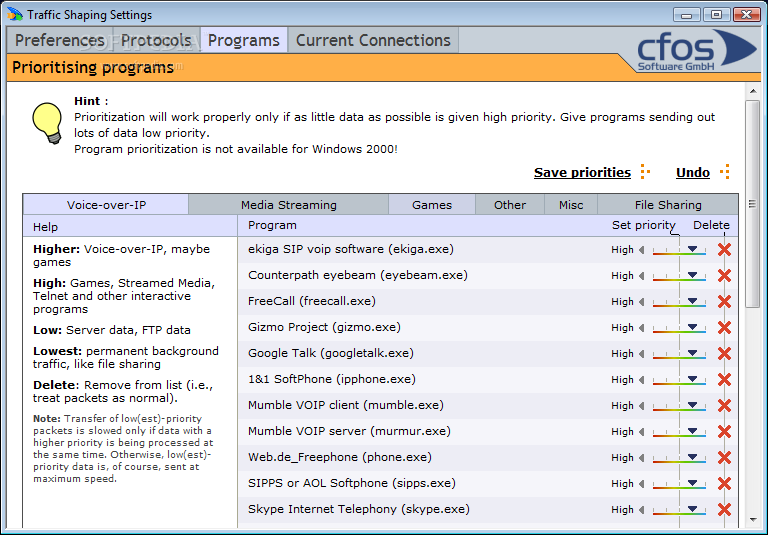Open the Protocols tab
The image size is (768, 535).
(156, 40)
